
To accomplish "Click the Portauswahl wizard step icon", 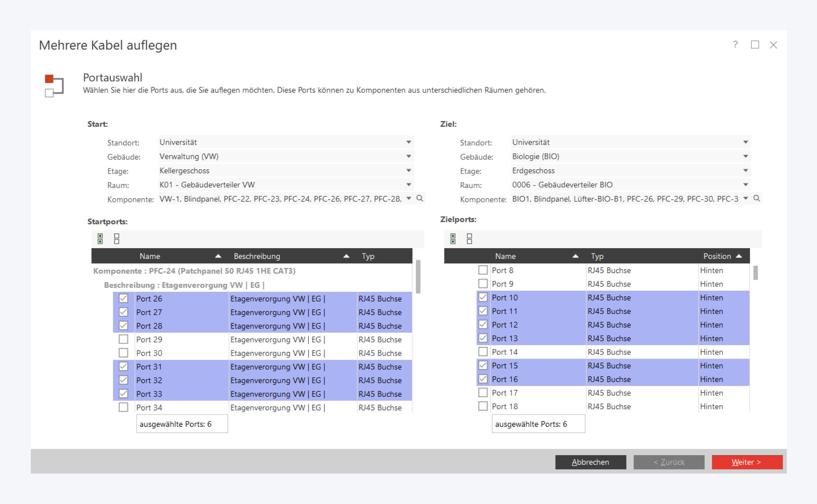I will pos(54,85).
